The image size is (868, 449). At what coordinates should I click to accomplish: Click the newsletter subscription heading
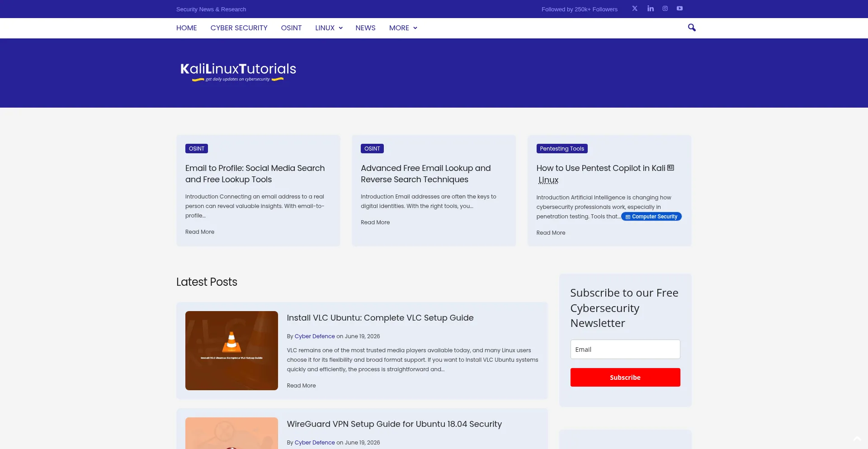tap(624, 308)
